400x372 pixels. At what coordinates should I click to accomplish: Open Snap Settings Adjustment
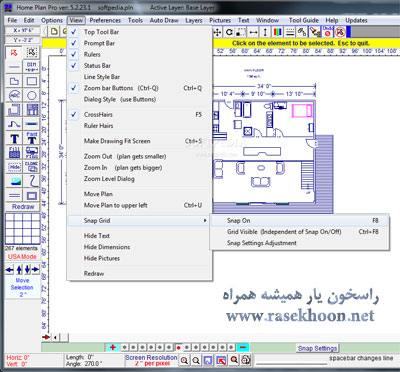pyautogui.click(x=299, y=243)
